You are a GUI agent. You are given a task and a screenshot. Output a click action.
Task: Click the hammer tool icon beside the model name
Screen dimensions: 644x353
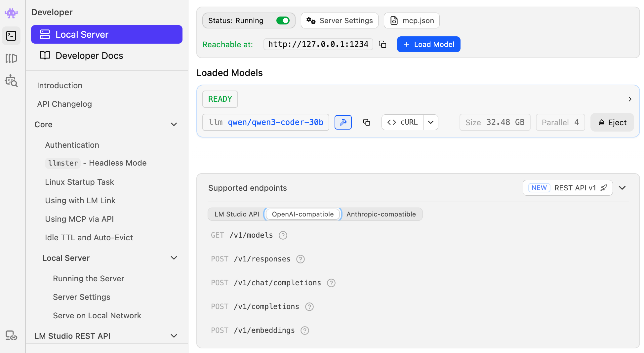pos(343,122)
